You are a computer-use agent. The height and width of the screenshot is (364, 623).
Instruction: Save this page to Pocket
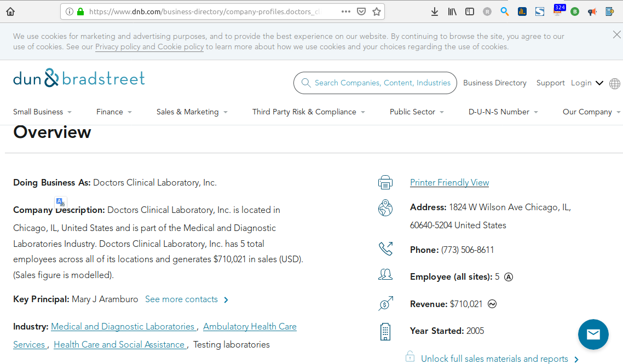pos(361,11)
